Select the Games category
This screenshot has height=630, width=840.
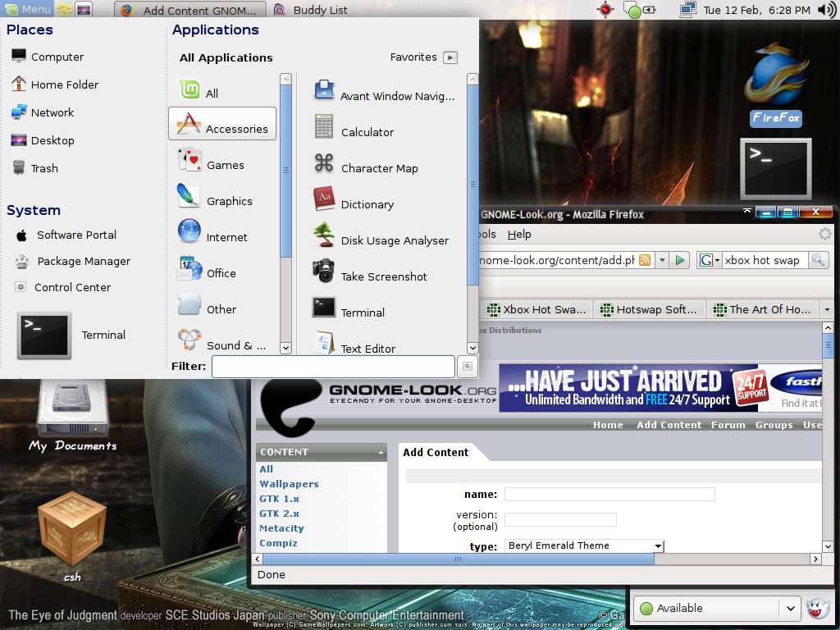(211, 161)
